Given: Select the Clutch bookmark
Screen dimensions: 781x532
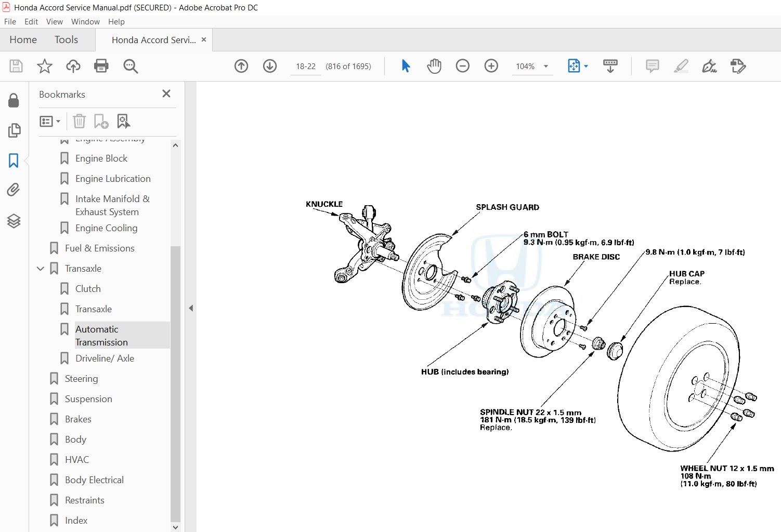Looking at the screenshot, I should coord(88,289).
